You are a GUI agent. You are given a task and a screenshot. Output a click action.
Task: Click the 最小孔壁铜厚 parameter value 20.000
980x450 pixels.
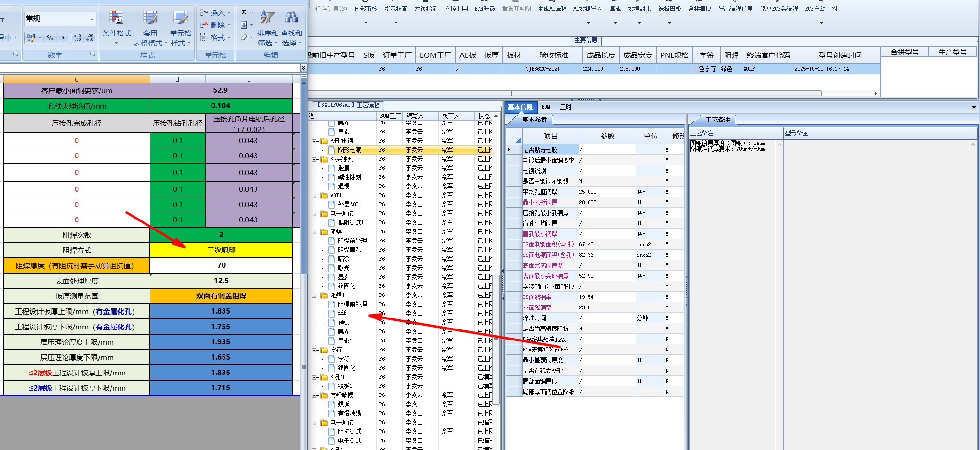[607, 202]
